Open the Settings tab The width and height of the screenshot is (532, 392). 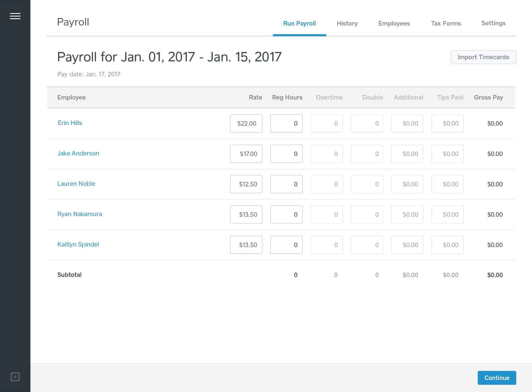tap(493, 23)
